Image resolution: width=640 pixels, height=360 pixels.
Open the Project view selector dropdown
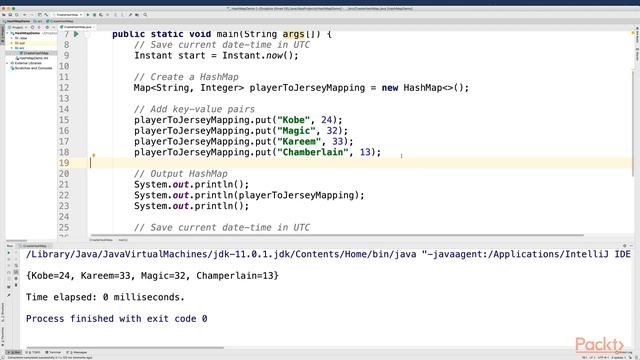(x=17, y=27)
